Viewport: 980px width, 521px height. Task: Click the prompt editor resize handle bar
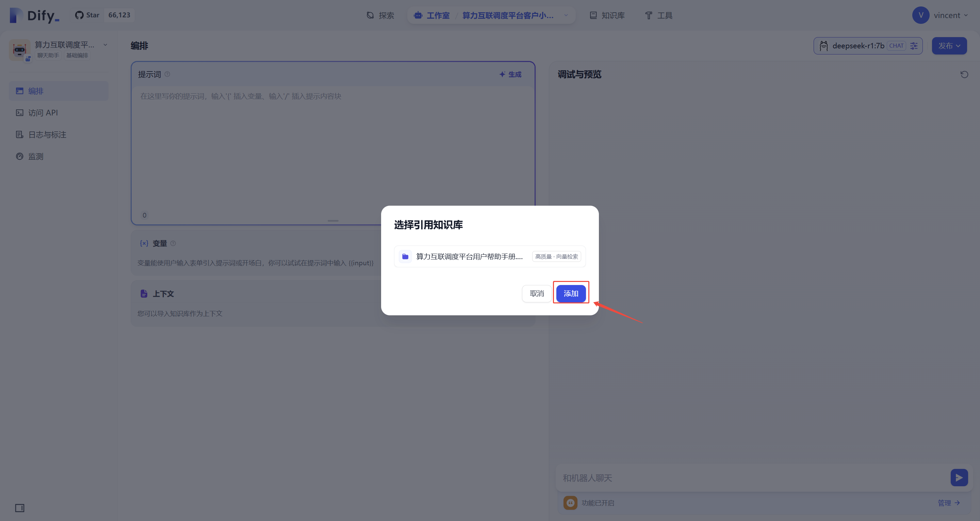click(333, 221)
